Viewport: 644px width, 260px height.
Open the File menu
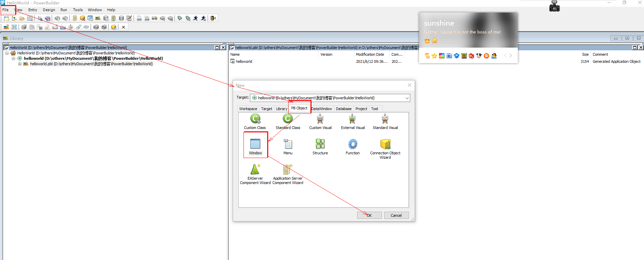(x=5, y=10)
